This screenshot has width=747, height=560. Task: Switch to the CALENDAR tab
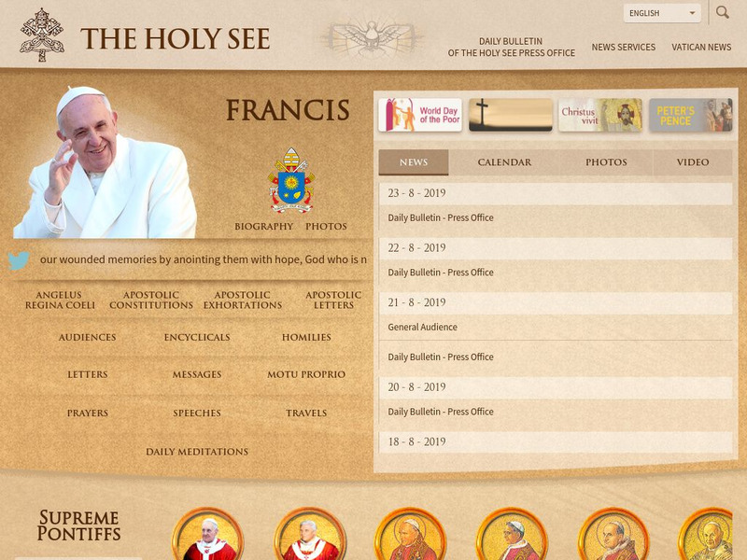click(504, 161)
